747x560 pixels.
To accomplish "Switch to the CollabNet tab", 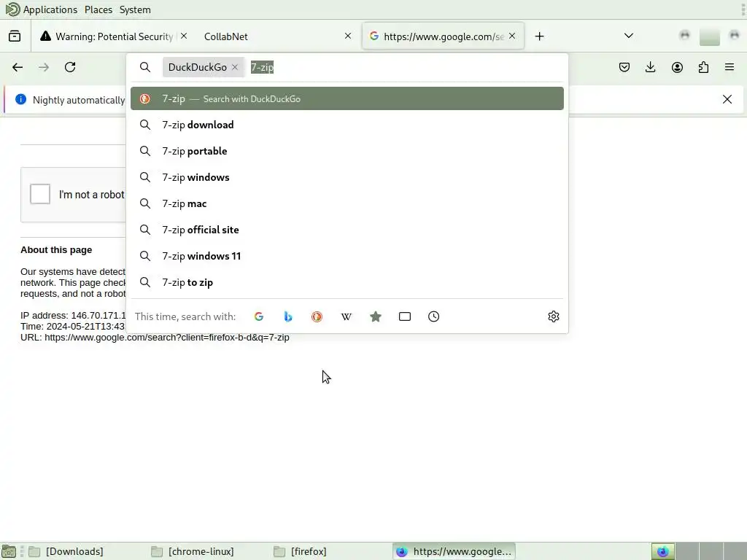I will pos(276,36).
